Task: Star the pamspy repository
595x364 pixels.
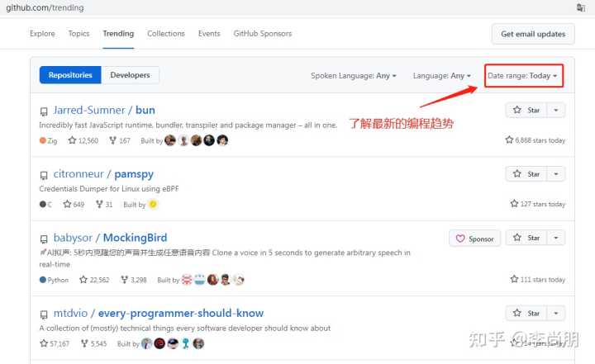Action: pyautogui.click(x=526, y=174)
